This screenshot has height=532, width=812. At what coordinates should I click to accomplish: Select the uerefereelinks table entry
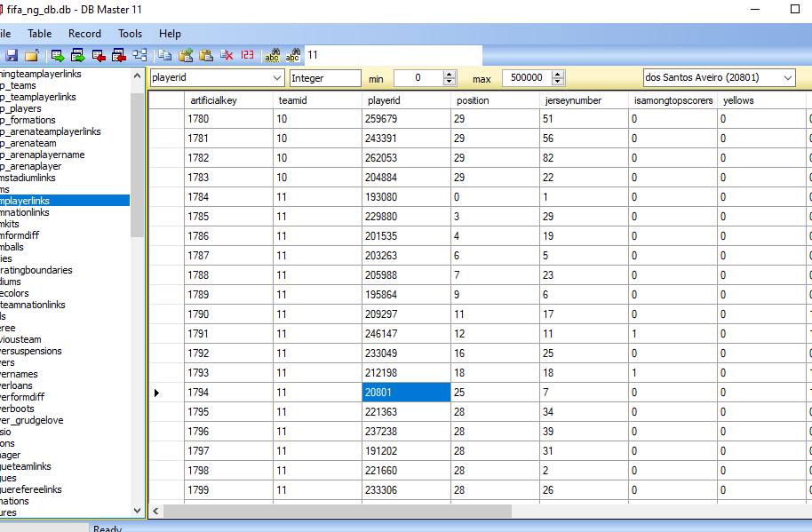point(30,489)
